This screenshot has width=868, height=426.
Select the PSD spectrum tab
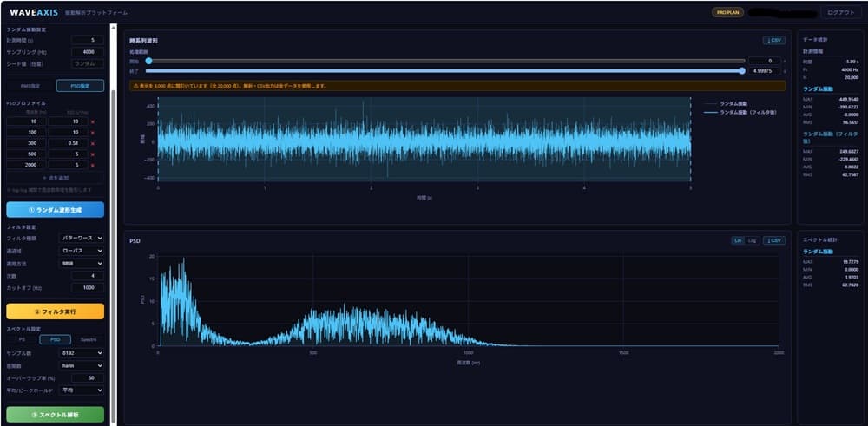click(56, 340)
